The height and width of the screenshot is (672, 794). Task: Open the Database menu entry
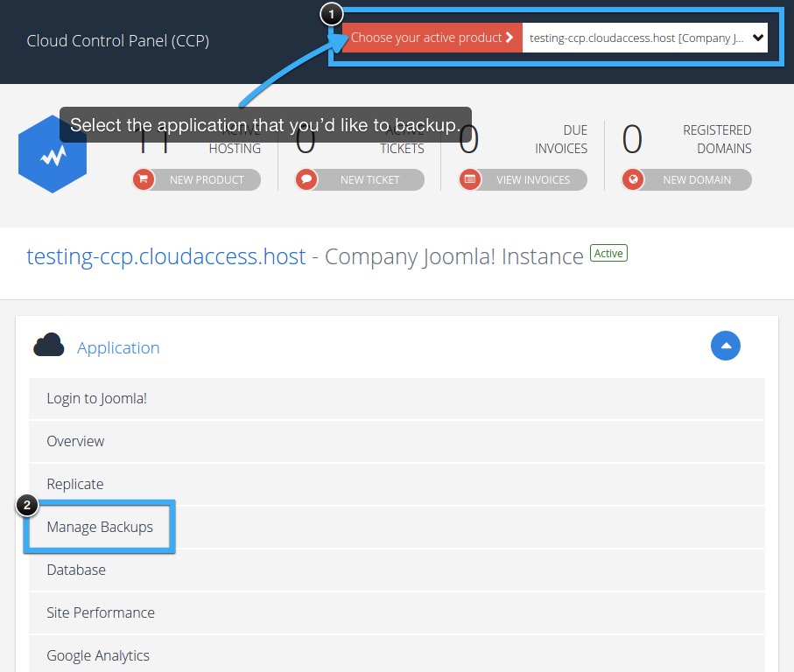click(397, 570)
